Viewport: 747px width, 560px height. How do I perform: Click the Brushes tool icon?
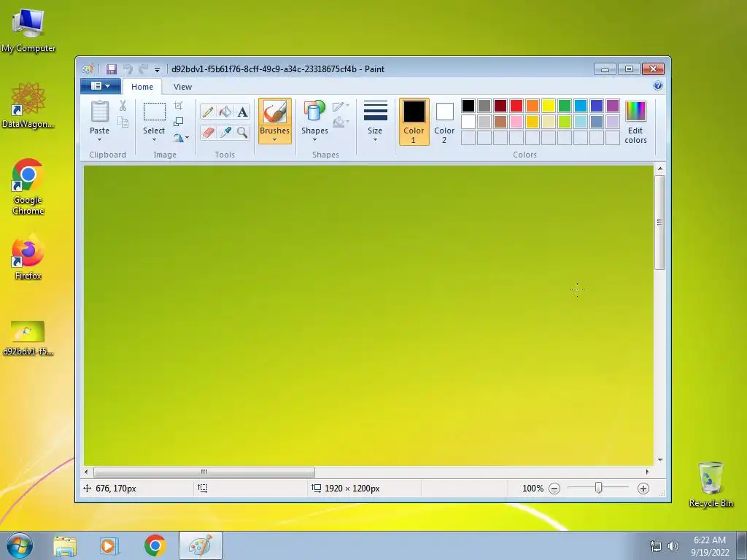pyautogui.click(x=275, y=112)
